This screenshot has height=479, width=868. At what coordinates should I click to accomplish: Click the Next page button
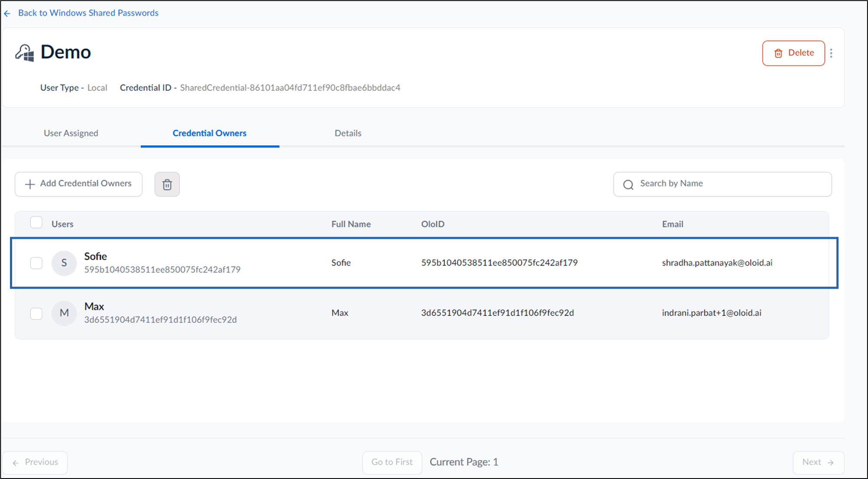(x=818, y=462)
